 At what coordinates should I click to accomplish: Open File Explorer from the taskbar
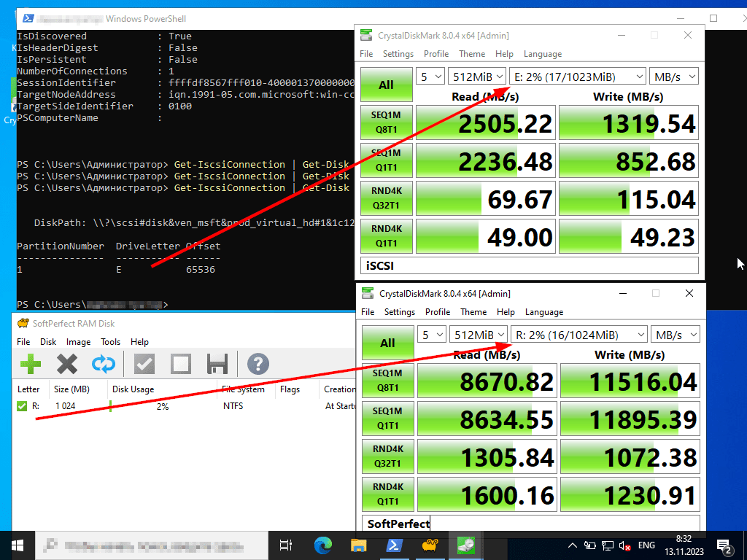pyautogui.click(x=359, y=545)
